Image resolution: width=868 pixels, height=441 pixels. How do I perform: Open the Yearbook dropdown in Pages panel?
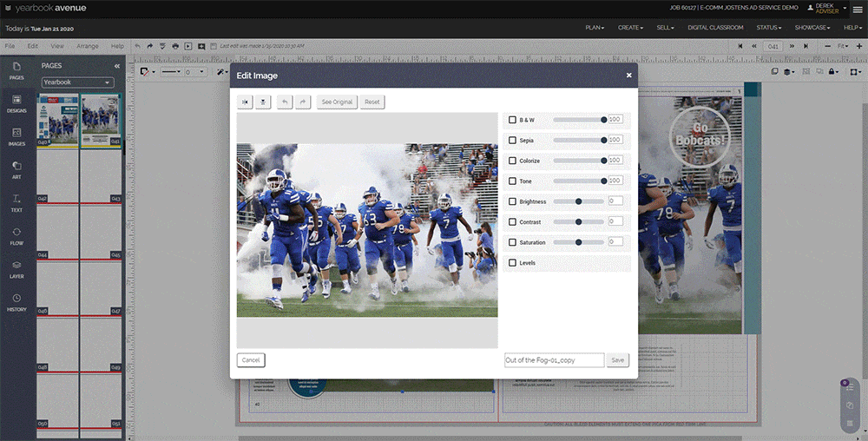(77, 82)
